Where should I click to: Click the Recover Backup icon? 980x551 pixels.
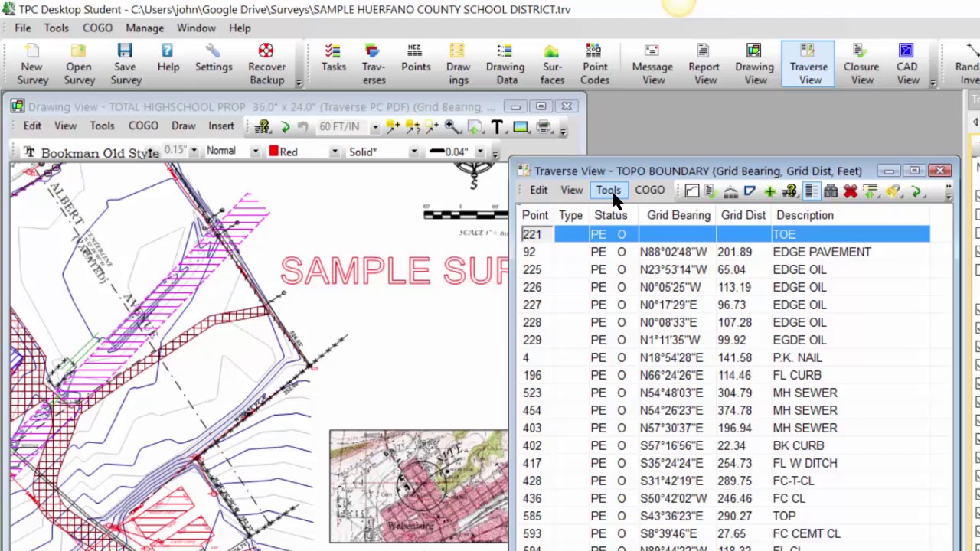pyautogui.click(x=266, y=65)
